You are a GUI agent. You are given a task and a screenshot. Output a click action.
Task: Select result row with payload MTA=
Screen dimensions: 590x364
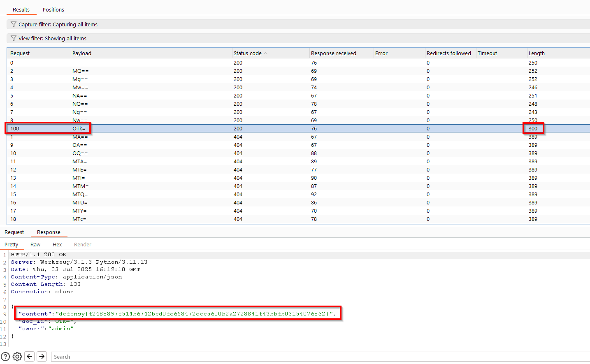(x=298, y=162)
